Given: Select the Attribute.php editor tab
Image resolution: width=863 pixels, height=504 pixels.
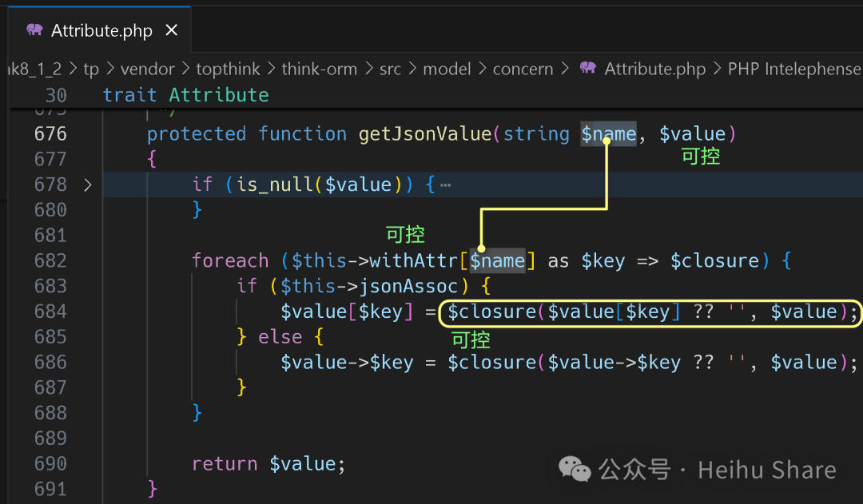Looking at the screenshot, I should coord(100,30).
